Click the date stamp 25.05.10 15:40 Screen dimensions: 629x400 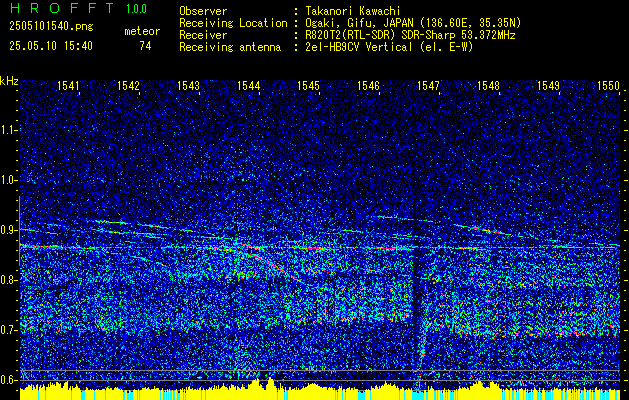51,46
